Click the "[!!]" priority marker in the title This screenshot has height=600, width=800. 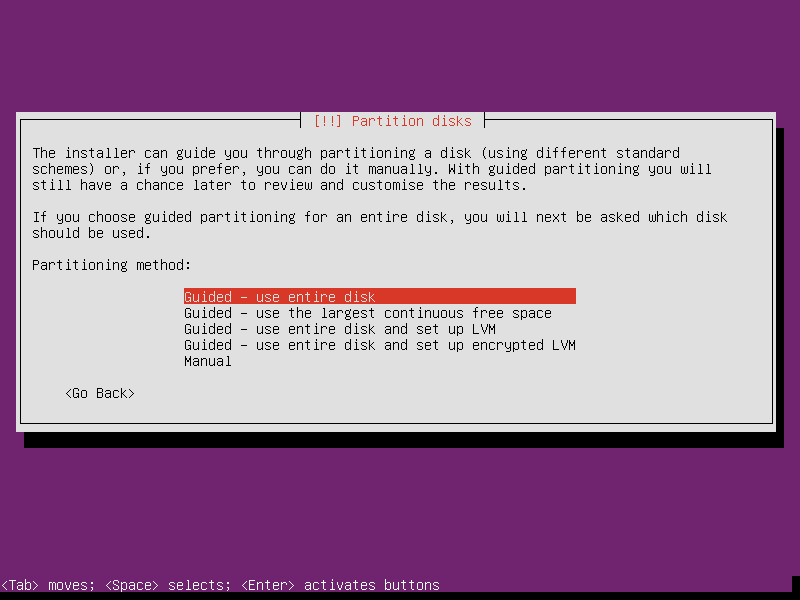click(x=327, y=121)
